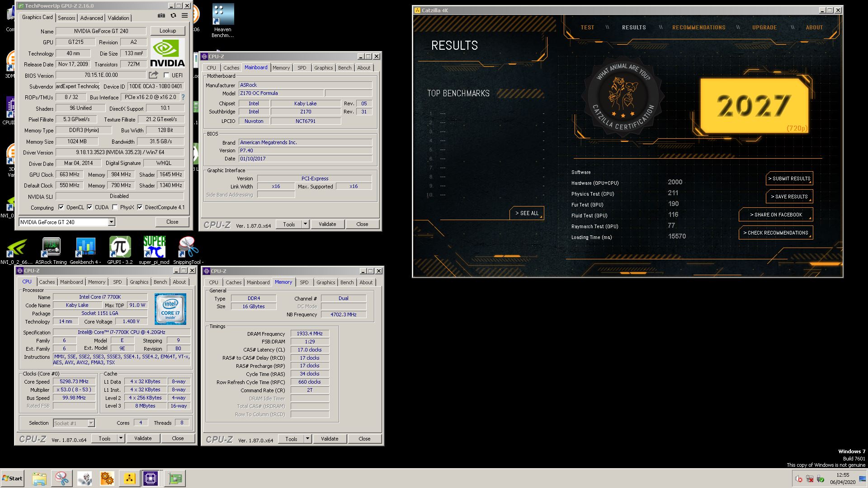
Task: Click SEE ALL under Top Benchmarks
Action: click(527, 213)
